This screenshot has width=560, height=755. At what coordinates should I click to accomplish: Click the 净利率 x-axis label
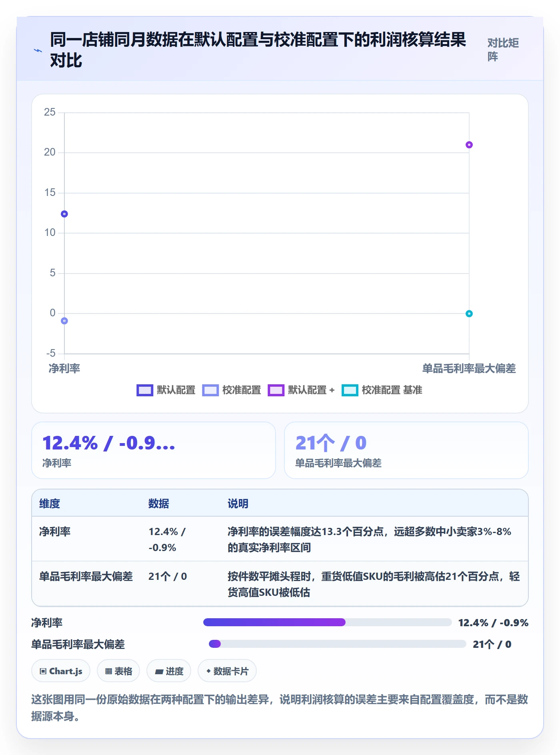click(64, 368)
